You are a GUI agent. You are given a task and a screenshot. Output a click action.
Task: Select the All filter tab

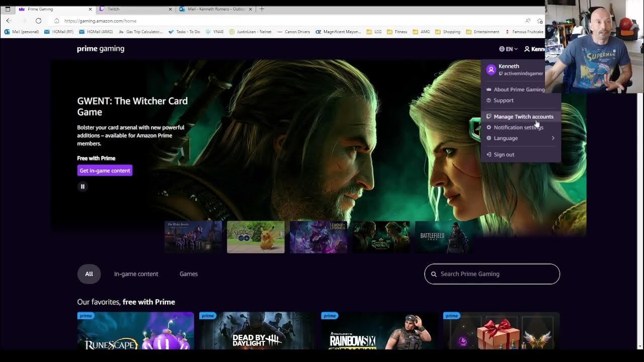(x=89, y=274)
